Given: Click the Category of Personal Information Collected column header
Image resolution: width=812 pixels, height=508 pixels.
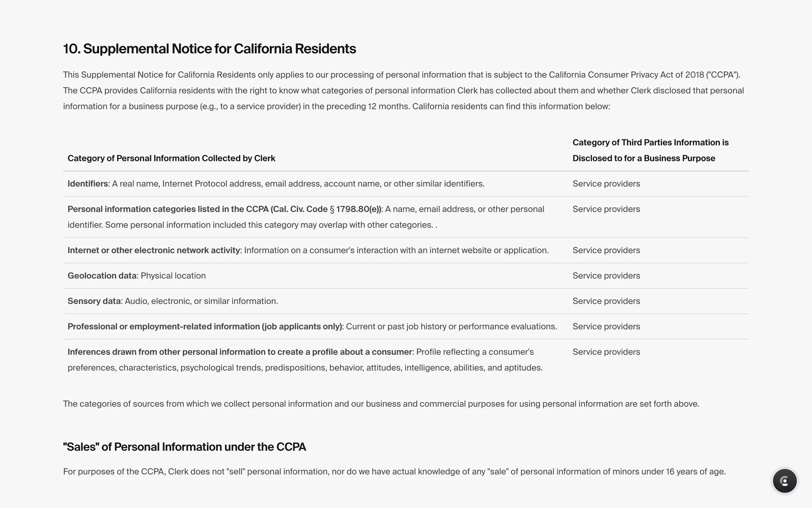Looking at the screenshot, I should [x=171, y=158].
